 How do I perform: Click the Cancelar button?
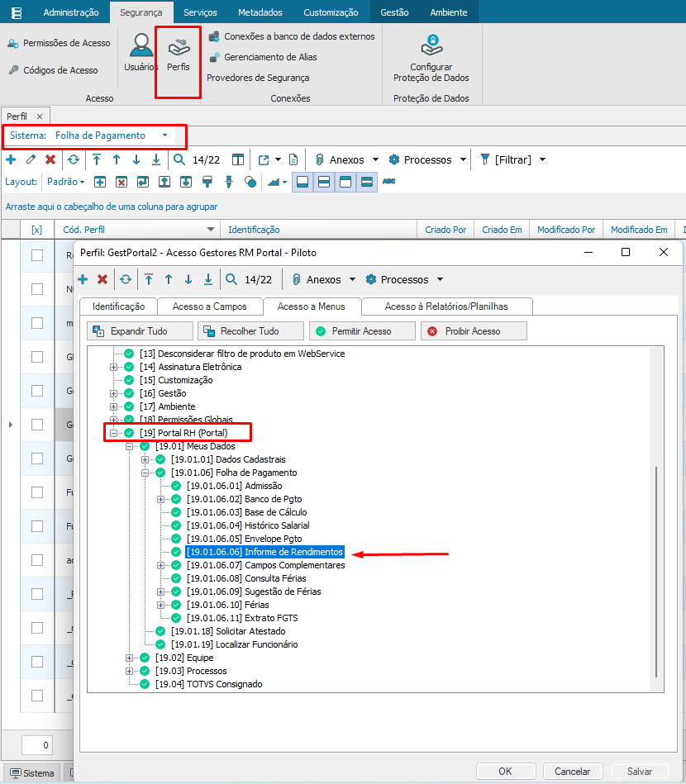[573, 771]
